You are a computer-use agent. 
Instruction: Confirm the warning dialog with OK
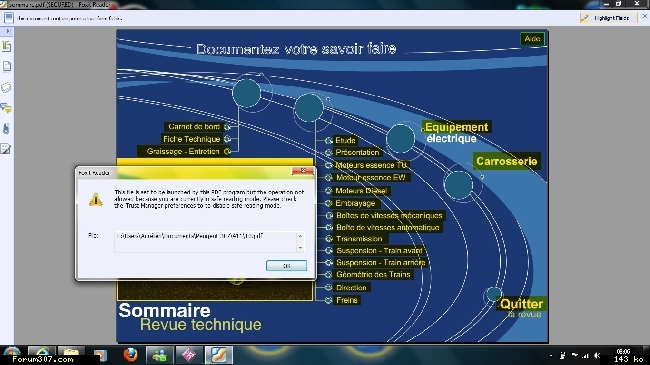pyautogui.click(x=286, y=265)
